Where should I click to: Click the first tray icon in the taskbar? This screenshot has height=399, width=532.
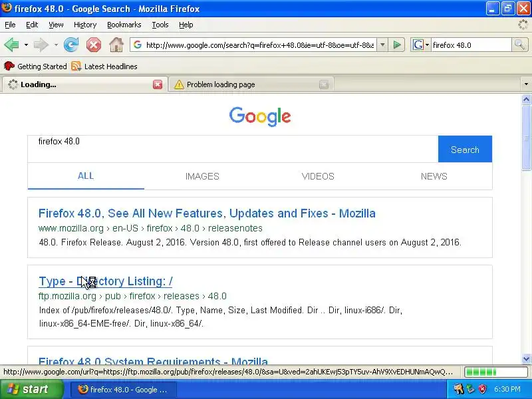pos(458,389)
